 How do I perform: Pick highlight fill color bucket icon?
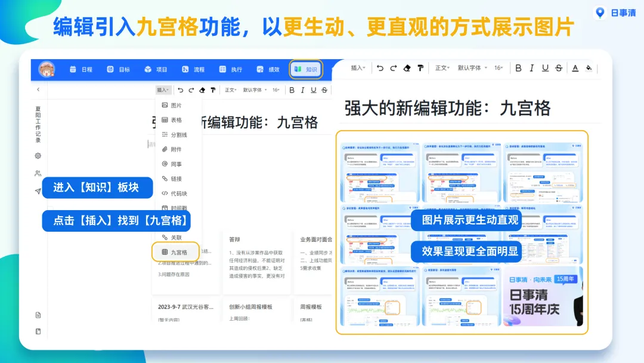[589, 68]
